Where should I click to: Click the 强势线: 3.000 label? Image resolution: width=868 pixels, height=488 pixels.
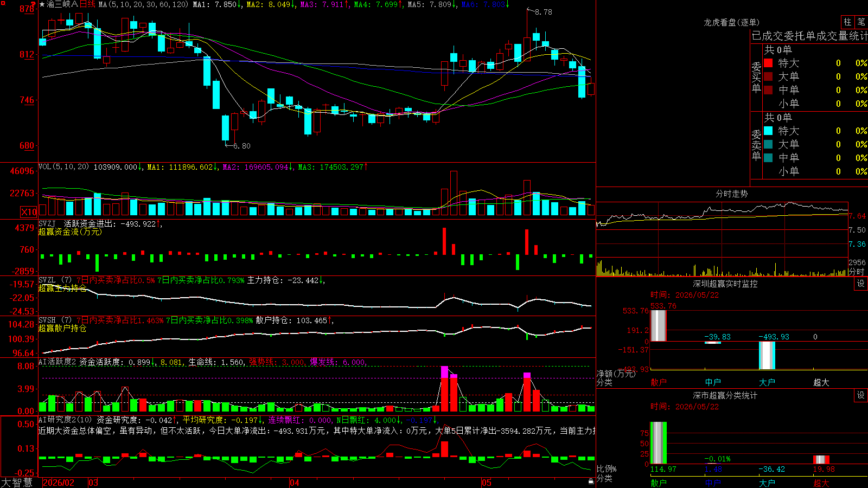click(x=277, y=362)
